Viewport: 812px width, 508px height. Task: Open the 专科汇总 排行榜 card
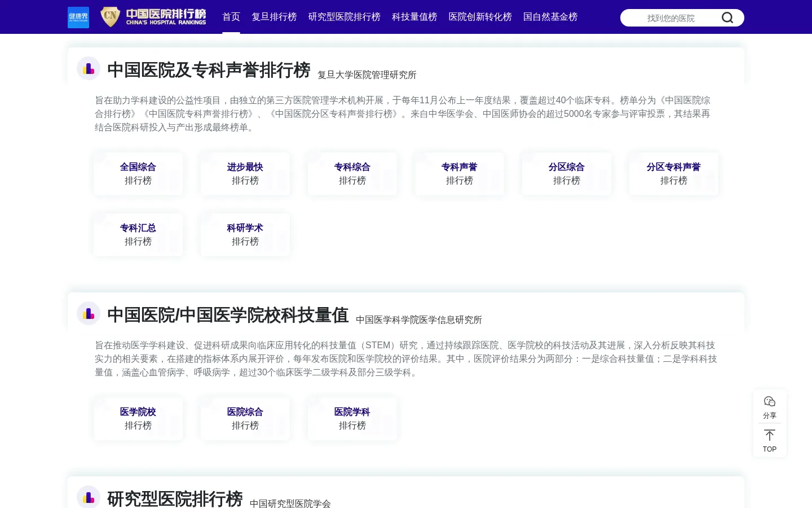tap(138, 235)
